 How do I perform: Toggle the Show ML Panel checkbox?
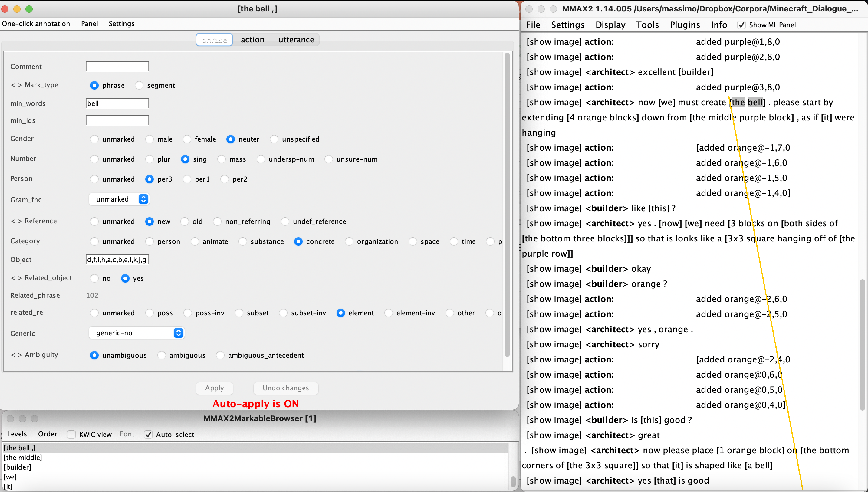pyautogui.click(x=741, y=25)
